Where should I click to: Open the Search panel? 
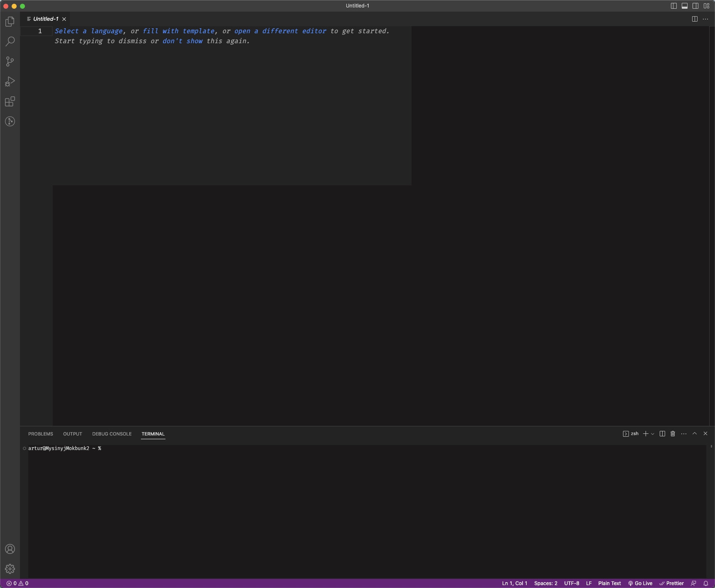pyautogui.click(x=10, y=42)
